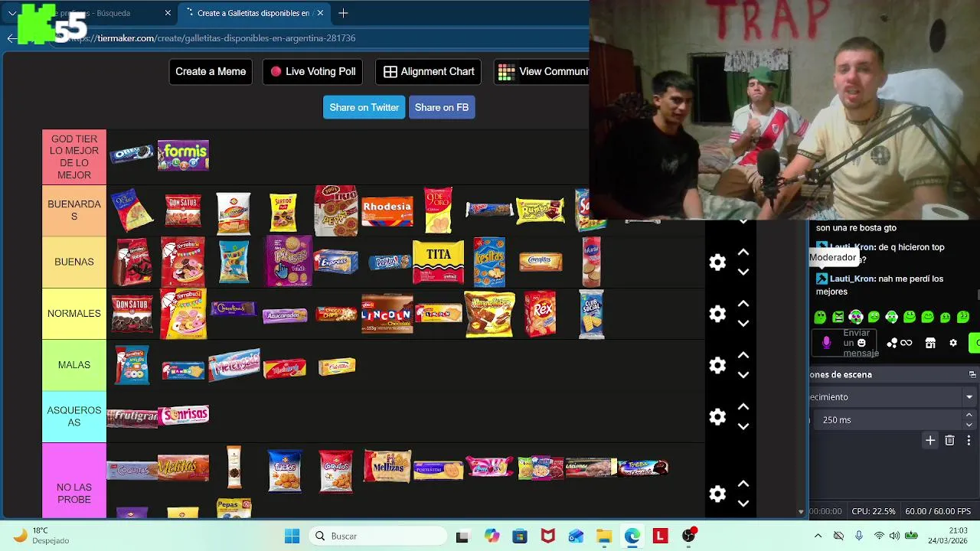Open a new browser tab

tap(343, 13)
